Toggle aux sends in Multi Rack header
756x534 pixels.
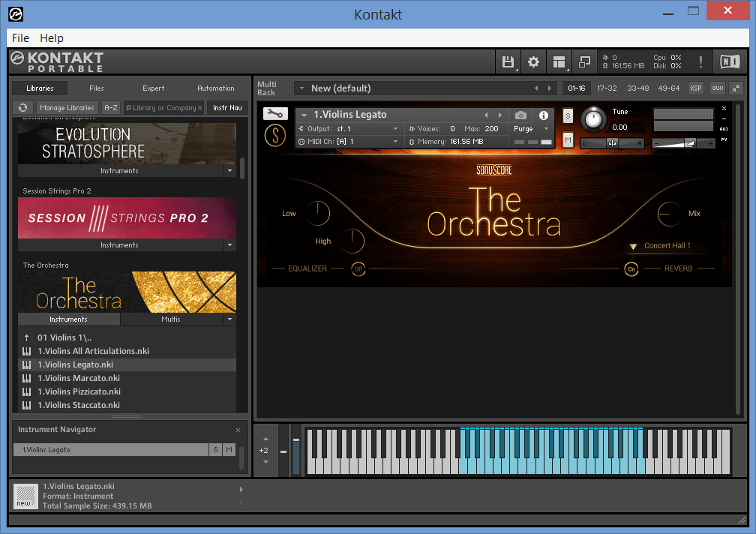[718, 88]
